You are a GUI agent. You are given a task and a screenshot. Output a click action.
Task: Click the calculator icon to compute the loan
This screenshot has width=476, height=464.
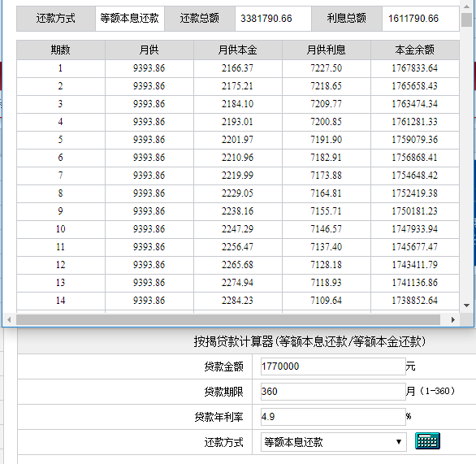click(427, 441)
